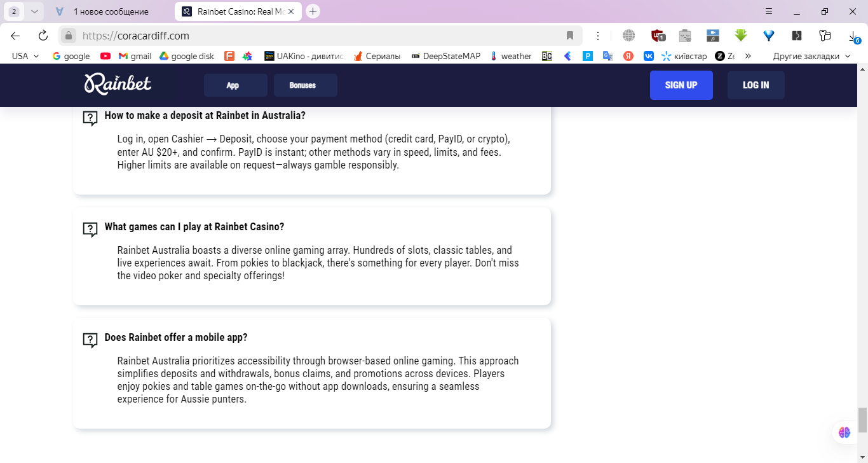Open the DeepStateMAP bookmark
Viewport: 868px width, 463px height.
445,56
